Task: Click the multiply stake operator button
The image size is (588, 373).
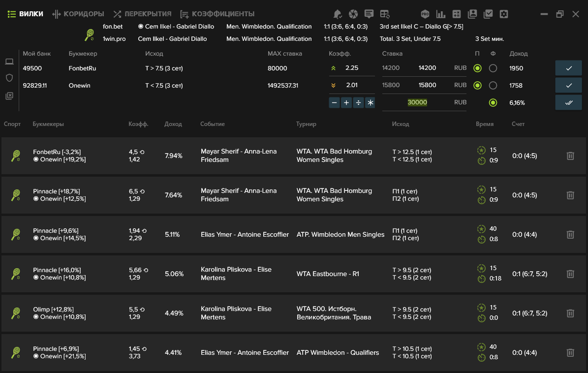Action: tap(370, 102)
